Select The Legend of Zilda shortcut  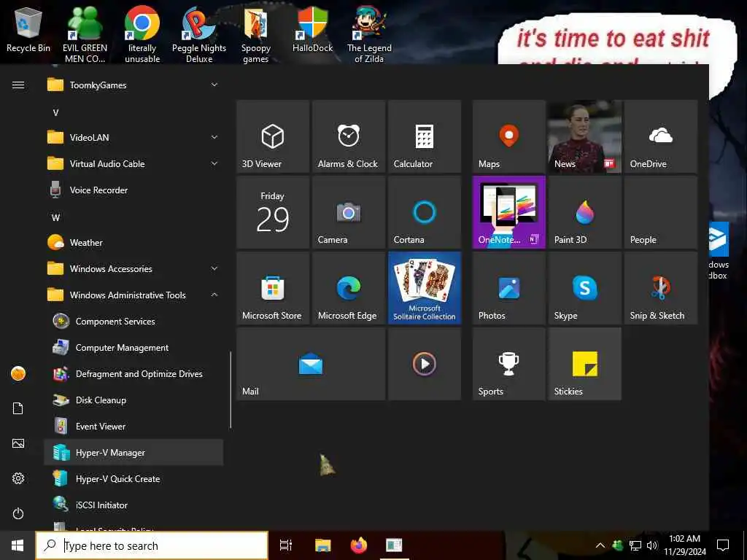point(369,35)
